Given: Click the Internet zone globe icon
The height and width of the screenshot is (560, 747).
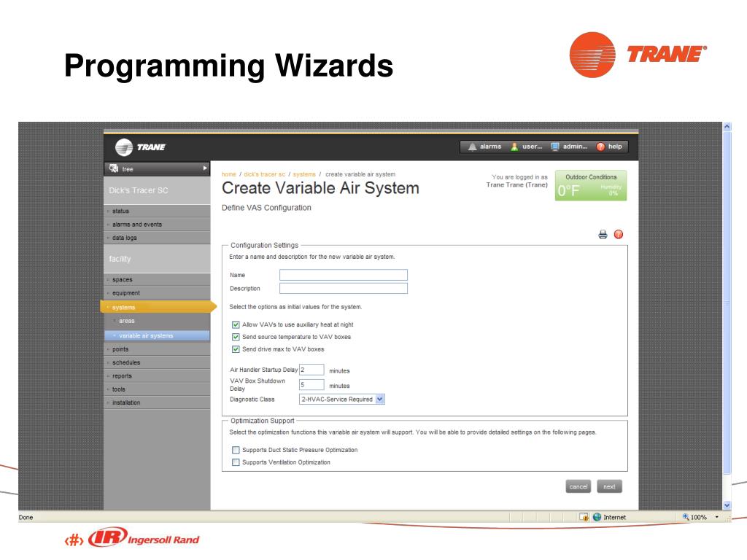Looking at the screenshot, I should (x=597, y=517).
